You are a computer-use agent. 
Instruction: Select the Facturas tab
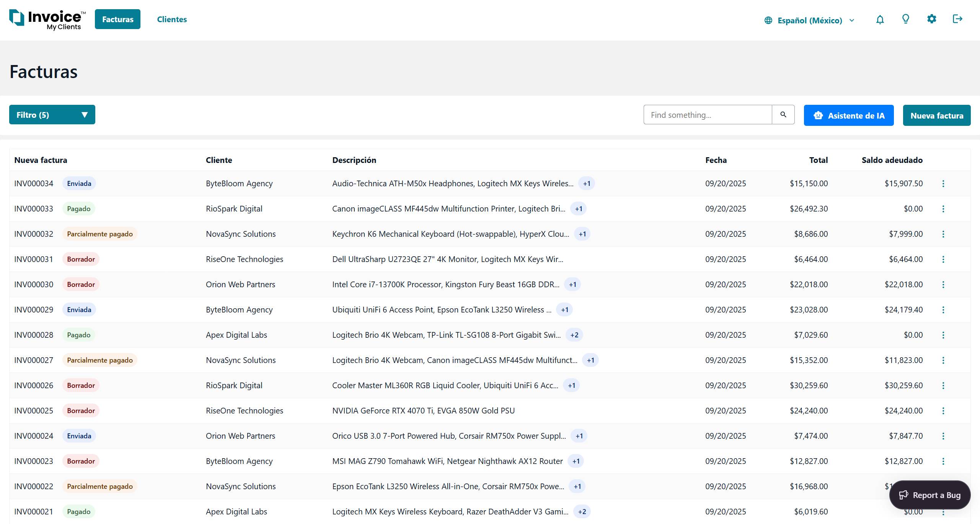pos(117,20)
